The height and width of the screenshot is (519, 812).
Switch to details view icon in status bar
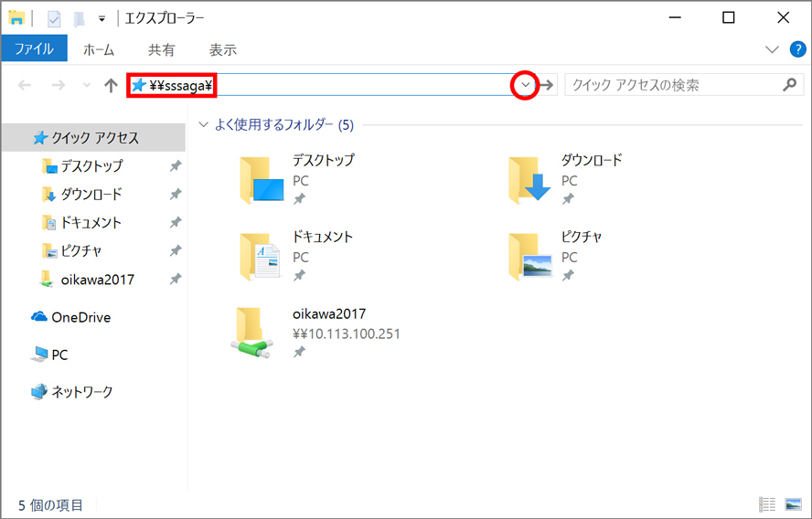(x=767, y=504)
